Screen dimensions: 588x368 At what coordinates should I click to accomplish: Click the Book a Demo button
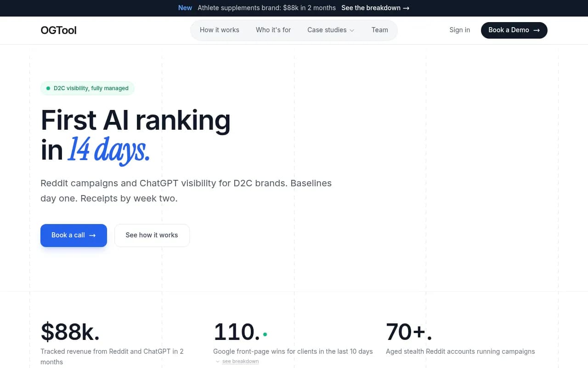click(x=514, y=30)
